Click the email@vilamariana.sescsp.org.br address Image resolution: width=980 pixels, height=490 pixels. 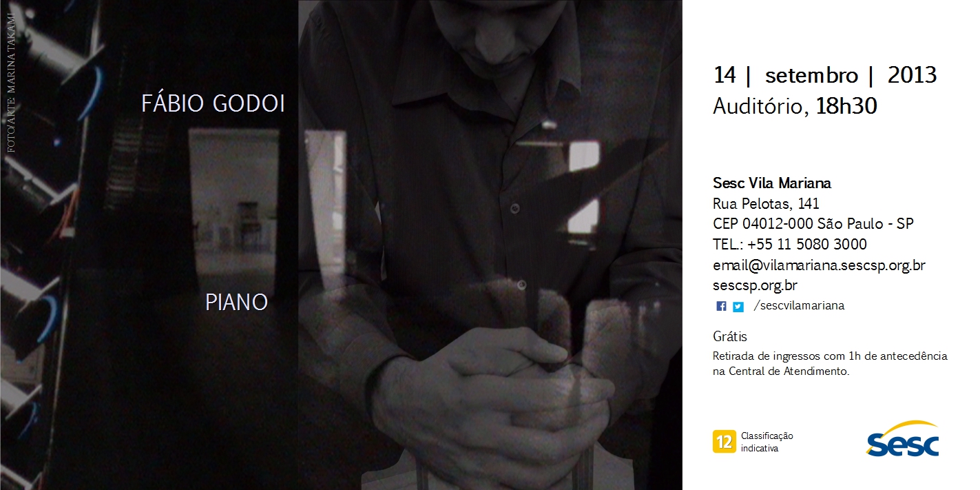[x=819, y=265]
